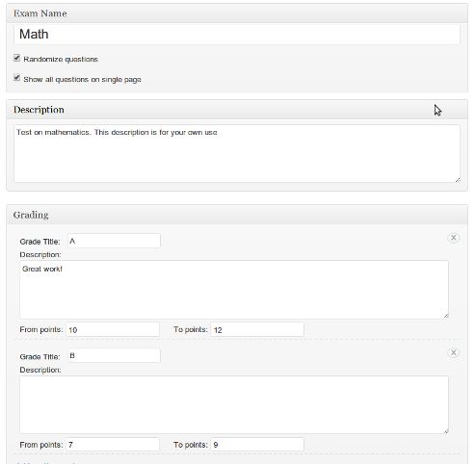Remove grade B with its X icon
This screenshot has height=464, width=476.
453,353
